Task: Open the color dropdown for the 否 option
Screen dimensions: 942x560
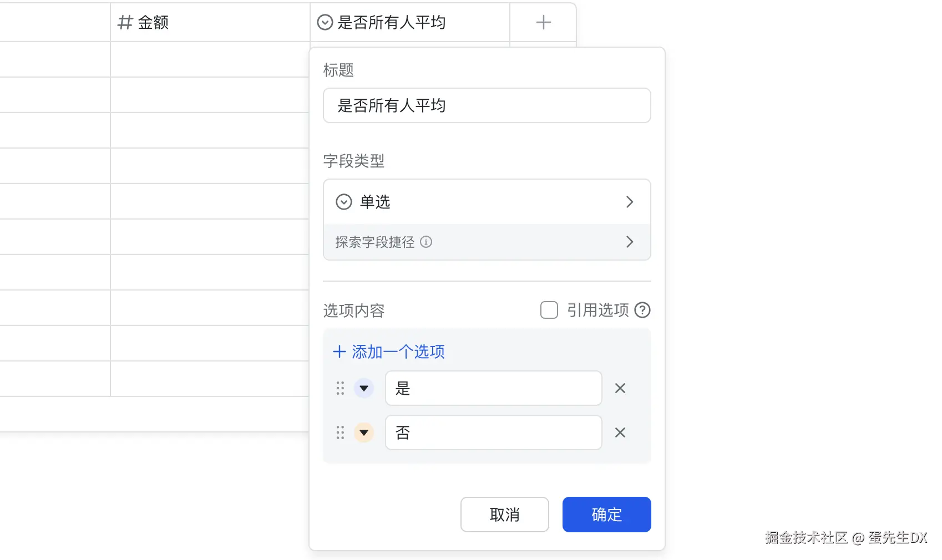Action: [x=364, y=432]
